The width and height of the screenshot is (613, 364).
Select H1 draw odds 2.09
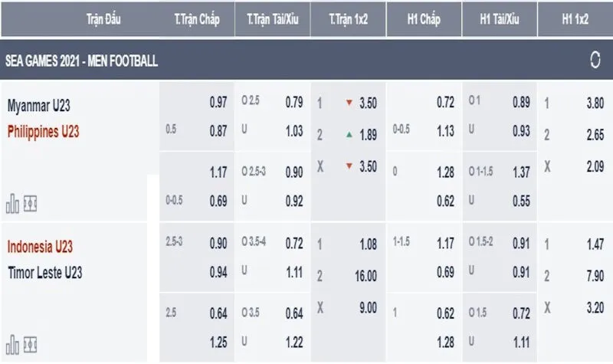(x=595, y=166)
